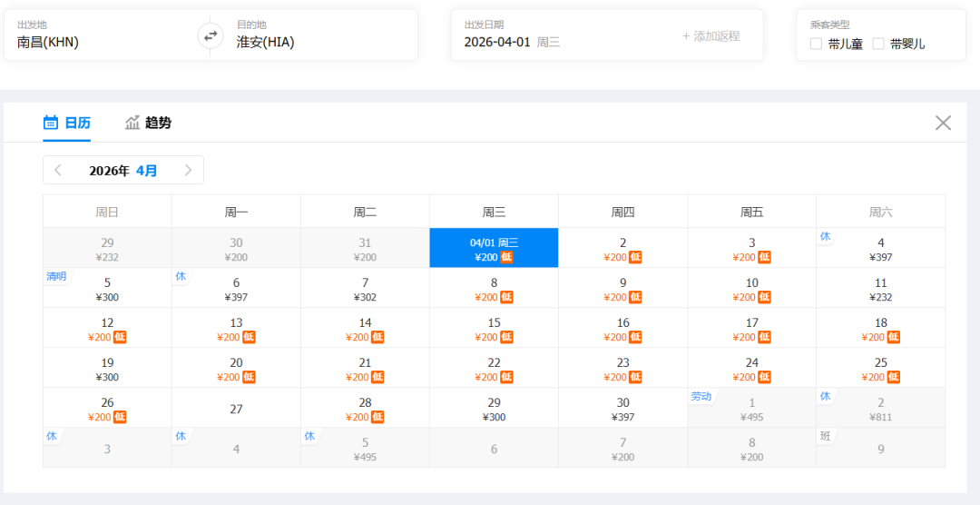Screen dimensions: 980x505
Task: Switch to the 趋势 tab
Action: 158,123
